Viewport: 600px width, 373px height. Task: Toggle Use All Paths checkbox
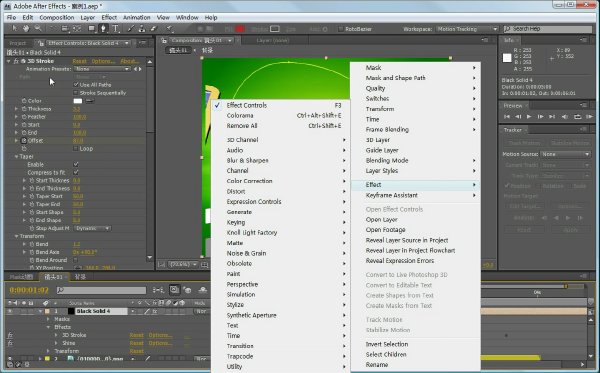point(76,85)
